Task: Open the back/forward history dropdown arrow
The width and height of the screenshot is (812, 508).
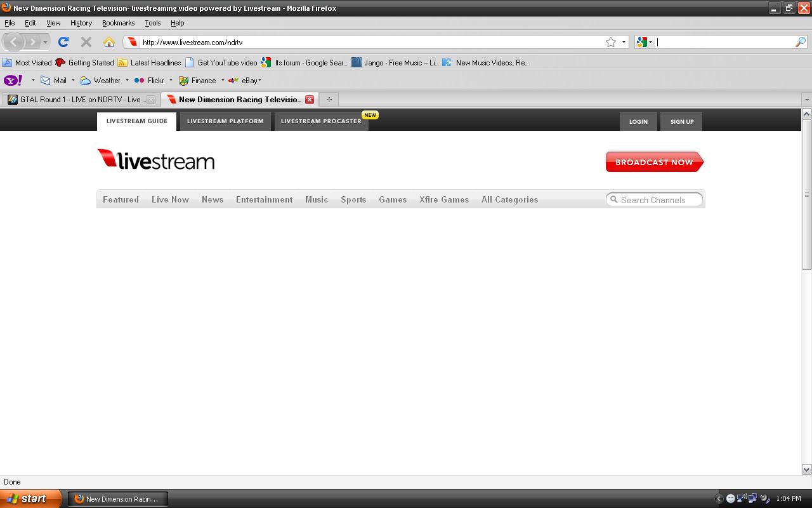Action: point(45,43)
